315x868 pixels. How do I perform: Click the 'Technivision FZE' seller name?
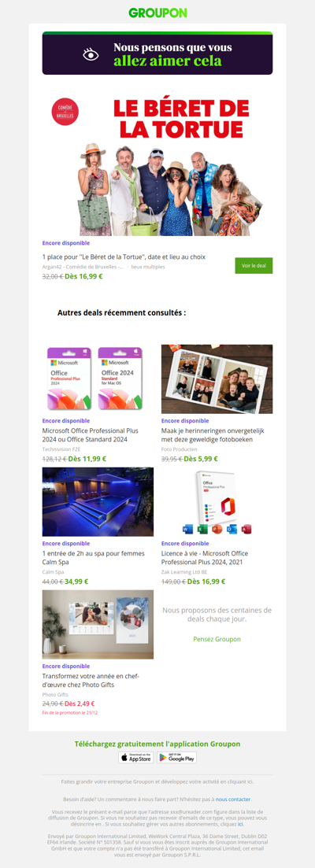[62, 449]
